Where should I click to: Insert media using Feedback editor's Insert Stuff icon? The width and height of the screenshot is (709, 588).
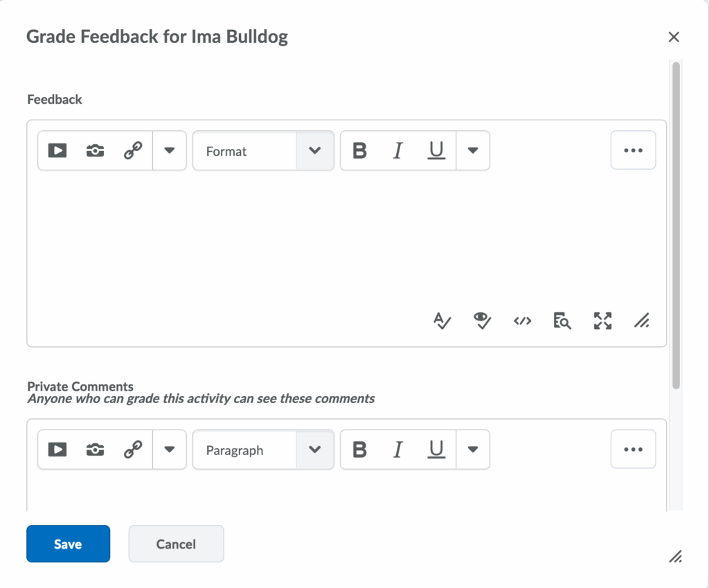57,151
